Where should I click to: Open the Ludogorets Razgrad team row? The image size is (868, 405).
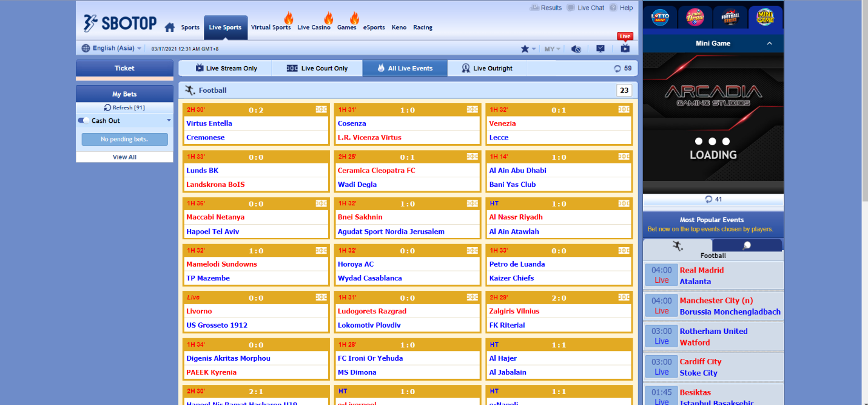pyautogui.click(x=408, y=311)
